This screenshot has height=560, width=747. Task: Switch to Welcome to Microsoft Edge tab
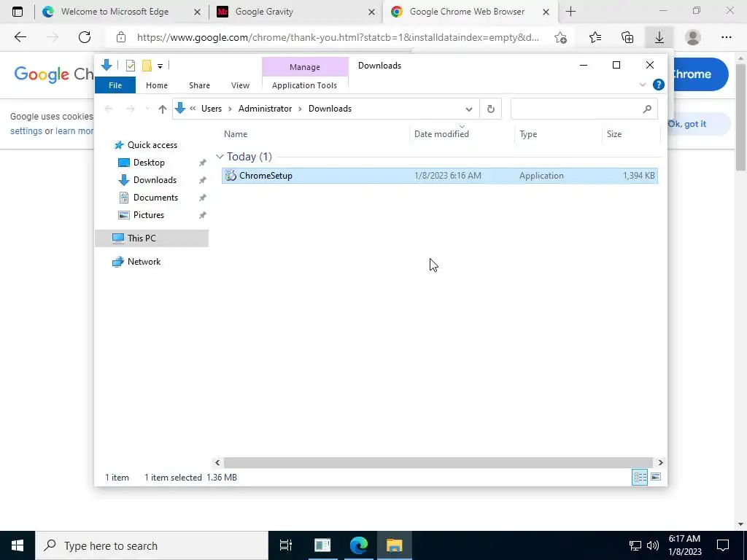click(121, 12)
